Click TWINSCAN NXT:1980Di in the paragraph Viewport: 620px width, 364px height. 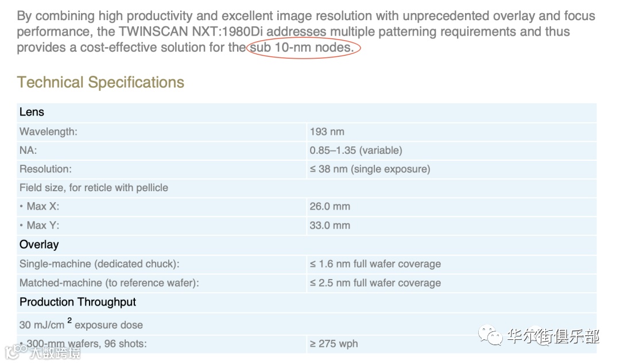click(191, 32)
